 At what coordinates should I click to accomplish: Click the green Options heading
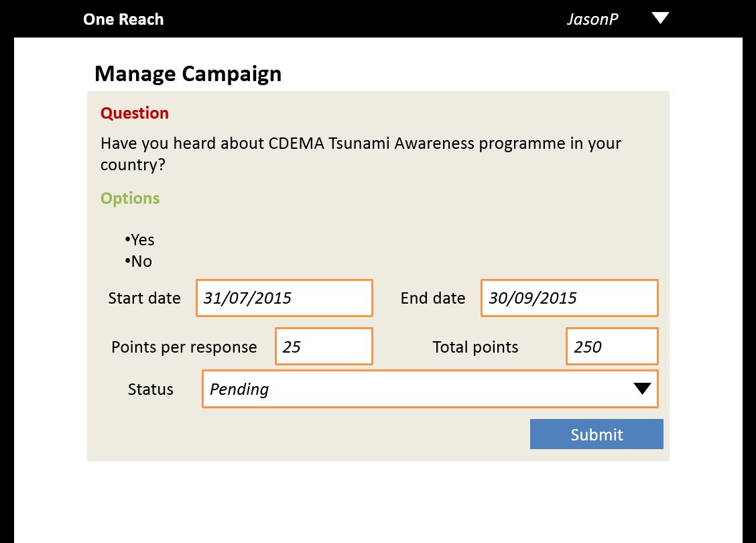130,198
